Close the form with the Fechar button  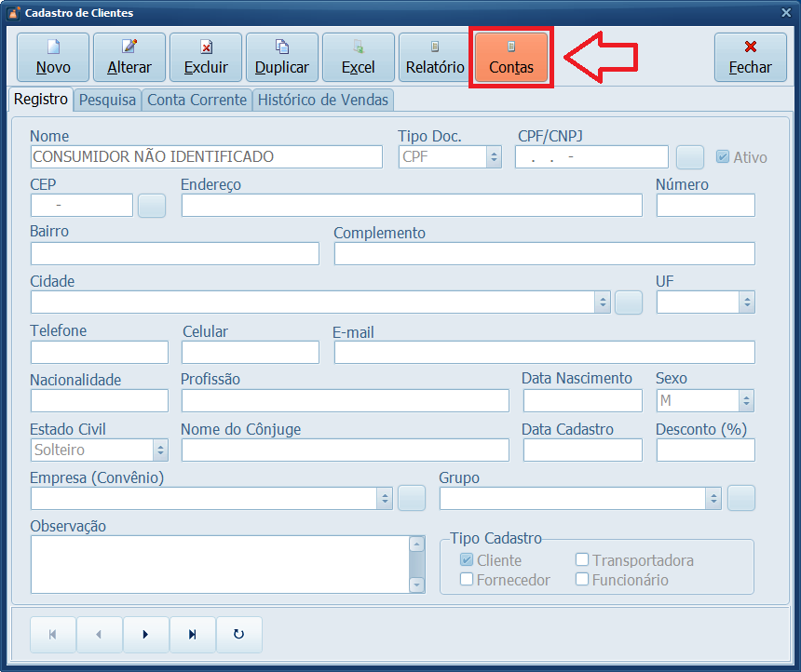[750, 57]
